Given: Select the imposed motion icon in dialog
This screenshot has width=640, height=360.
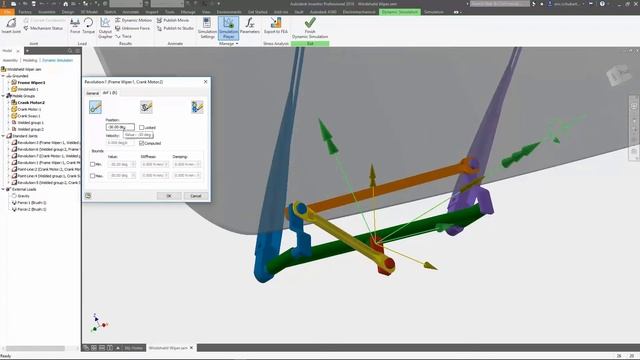Looking at the screenshot, I should click(197, 107).
